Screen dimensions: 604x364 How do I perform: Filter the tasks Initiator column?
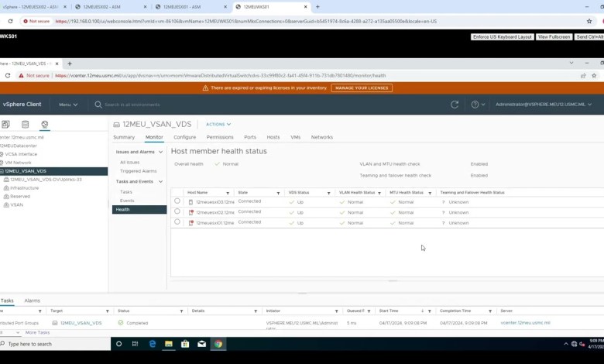[337, 311]
